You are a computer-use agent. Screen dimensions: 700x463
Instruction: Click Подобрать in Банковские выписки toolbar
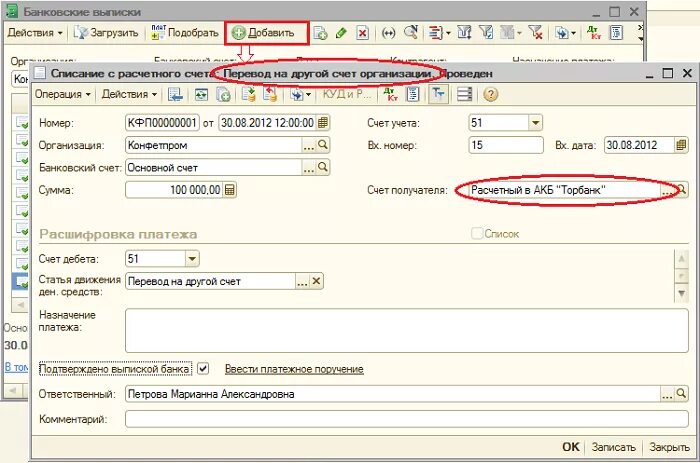tap(185, 33)
